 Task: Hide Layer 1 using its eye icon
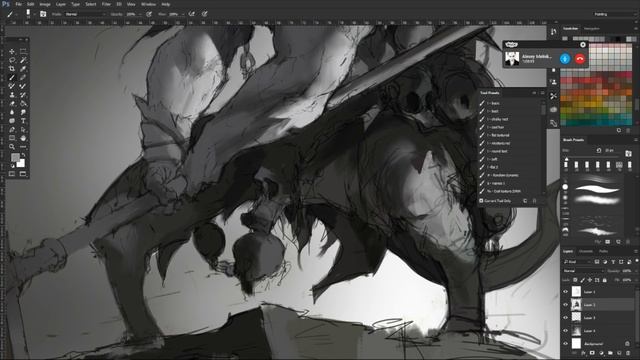coord(566,291)
